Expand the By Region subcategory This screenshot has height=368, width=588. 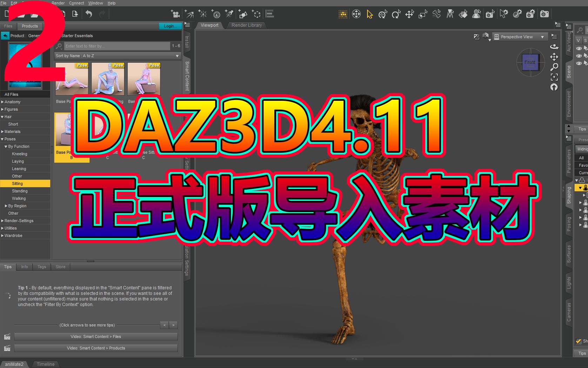(x=6, y=206)
